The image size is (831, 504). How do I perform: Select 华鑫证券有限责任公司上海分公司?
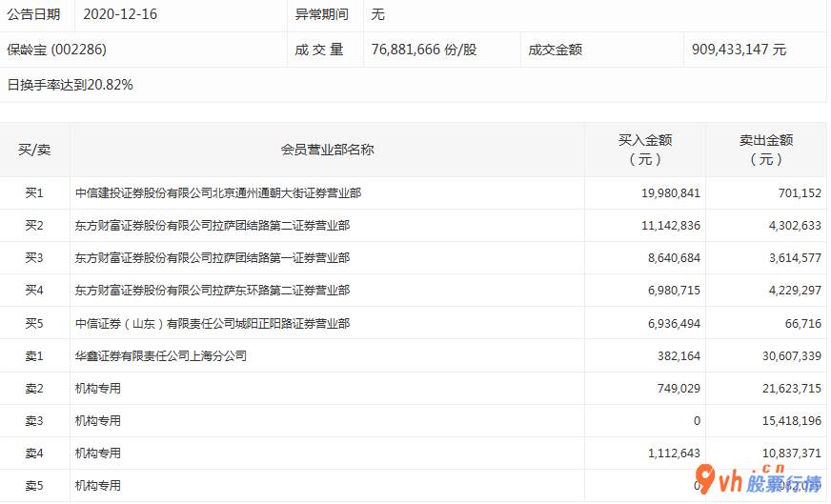[161, 356]
